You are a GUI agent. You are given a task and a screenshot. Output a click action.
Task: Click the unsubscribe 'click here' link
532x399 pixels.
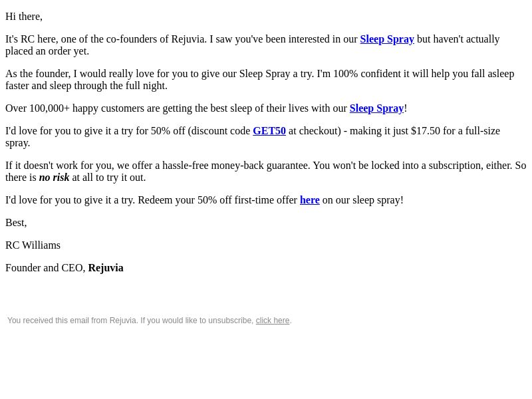point(273,321)
